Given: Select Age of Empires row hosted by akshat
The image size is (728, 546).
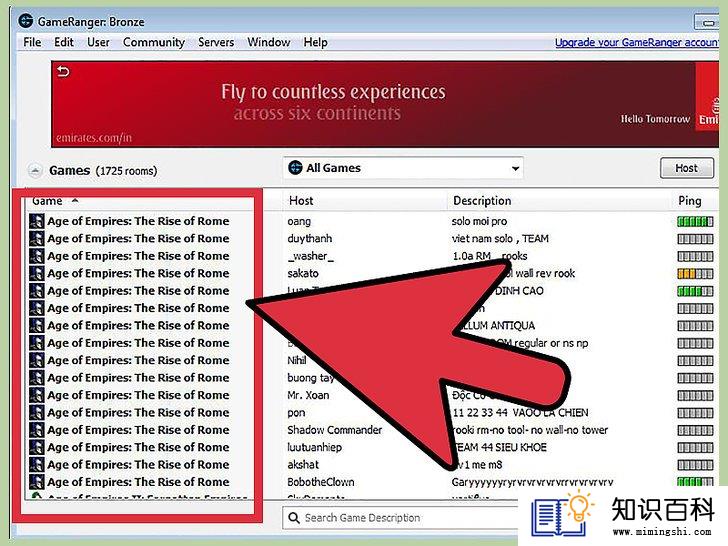Looking at the screenshot, I should point(371,465).
